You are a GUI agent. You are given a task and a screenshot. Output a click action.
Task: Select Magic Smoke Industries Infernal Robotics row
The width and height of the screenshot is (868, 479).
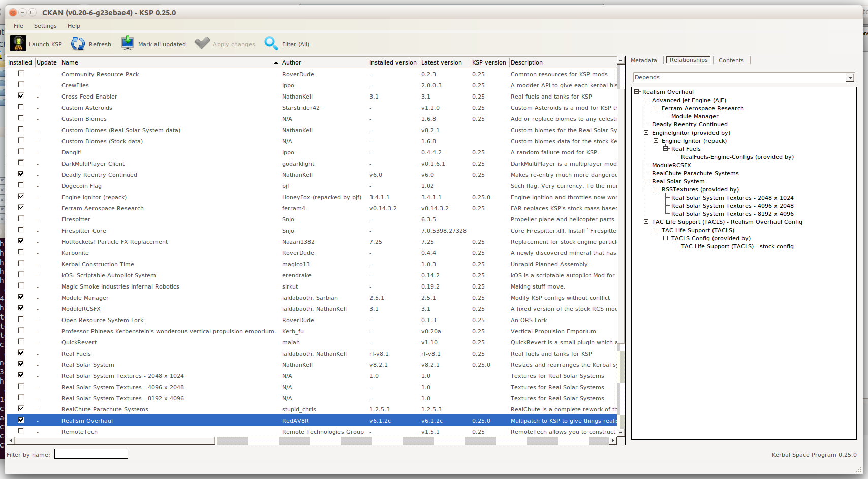coord(312,286)
